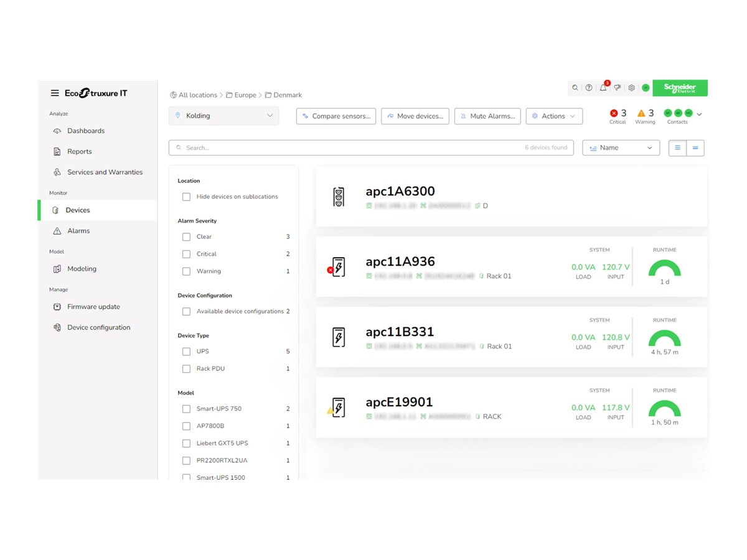Viewport: 747px width, 560px height.
Task: Click the announcements megaphone icon
Action: click(x=617, y=88)
